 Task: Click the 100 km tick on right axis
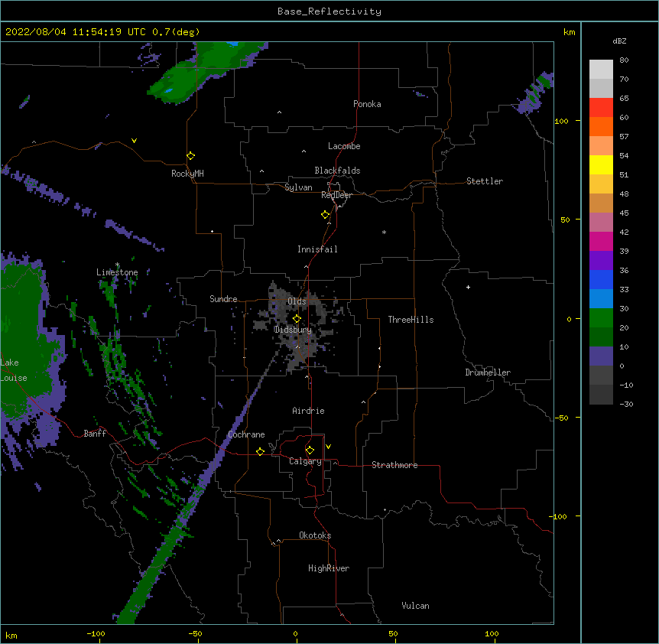point(561,121)
